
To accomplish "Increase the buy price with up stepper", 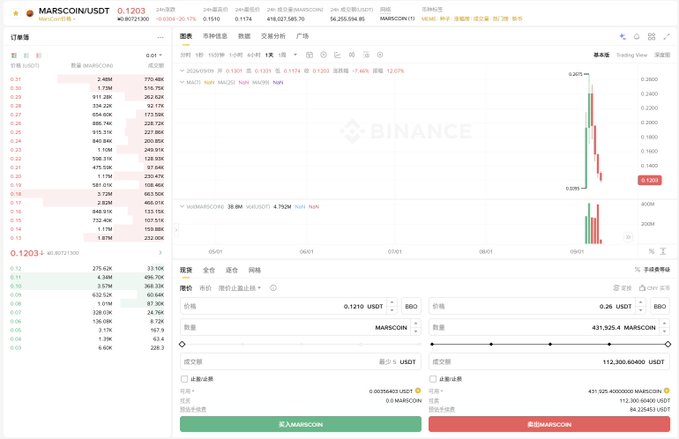I will pyautogui.click(x=392, y=302).
